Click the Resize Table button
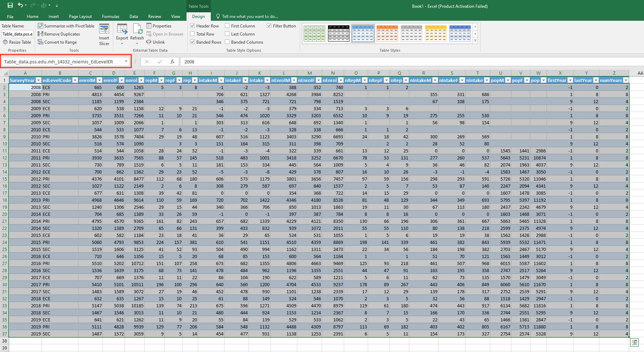 (17, 42)
